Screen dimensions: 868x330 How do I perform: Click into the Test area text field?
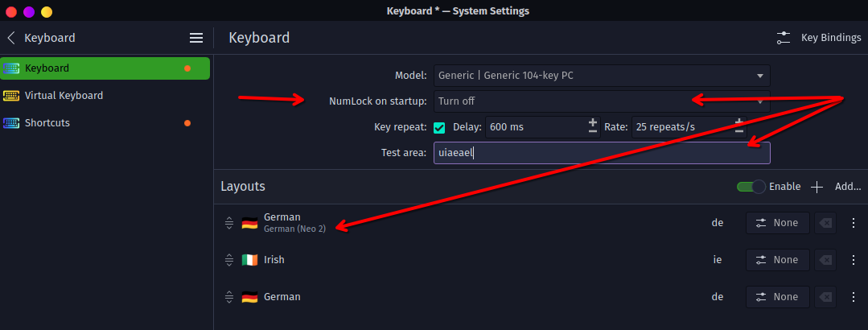click(x=602, y=153)
